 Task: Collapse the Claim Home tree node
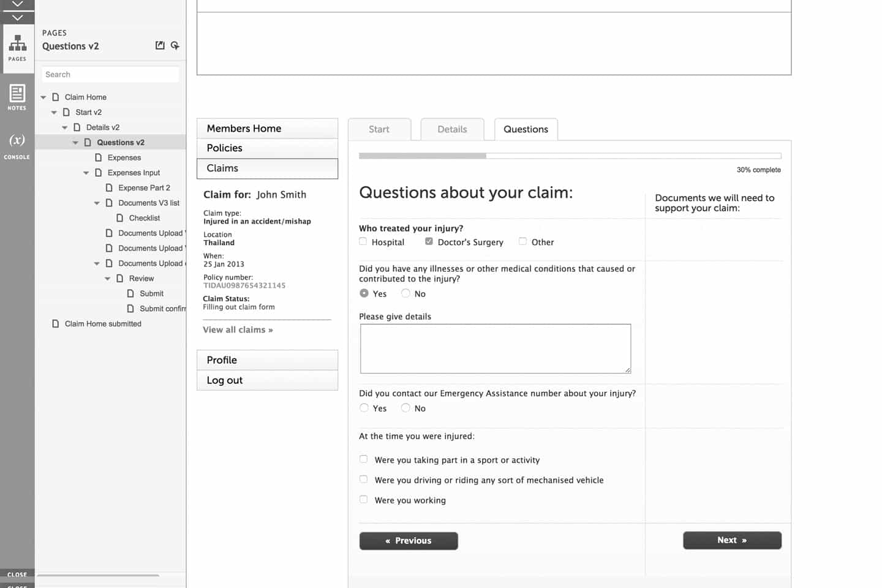pos(43,97)
